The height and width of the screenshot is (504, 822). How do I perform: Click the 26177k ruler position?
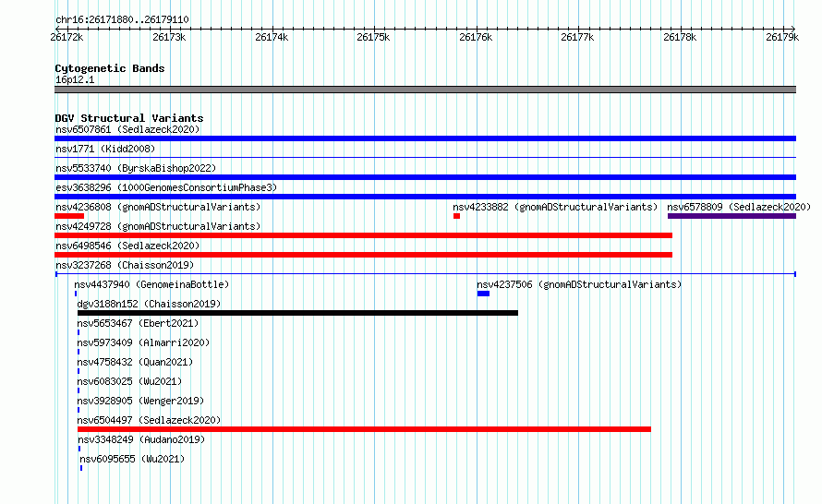click(x=577, y=37)
